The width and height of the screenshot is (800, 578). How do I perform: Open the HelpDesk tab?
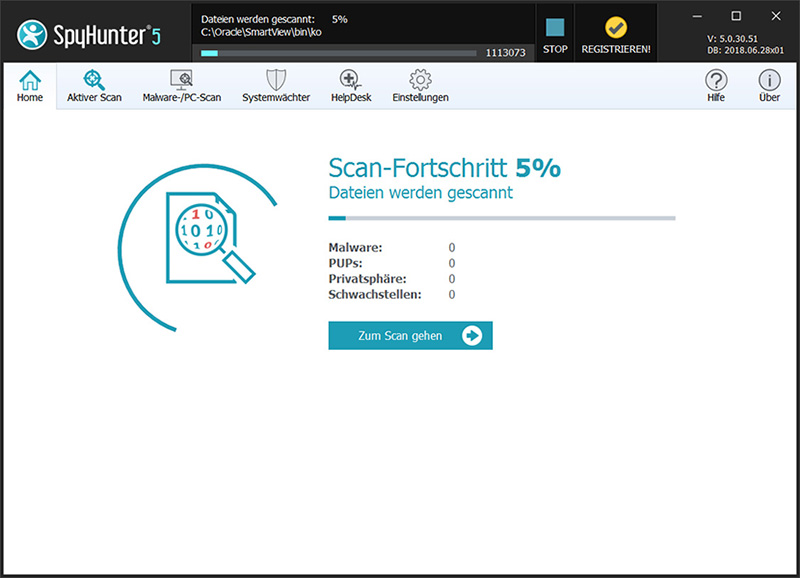click(x=351, y=86)
